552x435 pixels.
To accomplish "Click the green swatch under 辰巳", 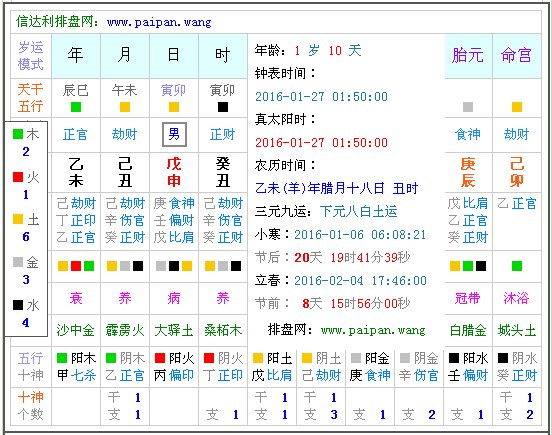I will click(x=76, y=107).
